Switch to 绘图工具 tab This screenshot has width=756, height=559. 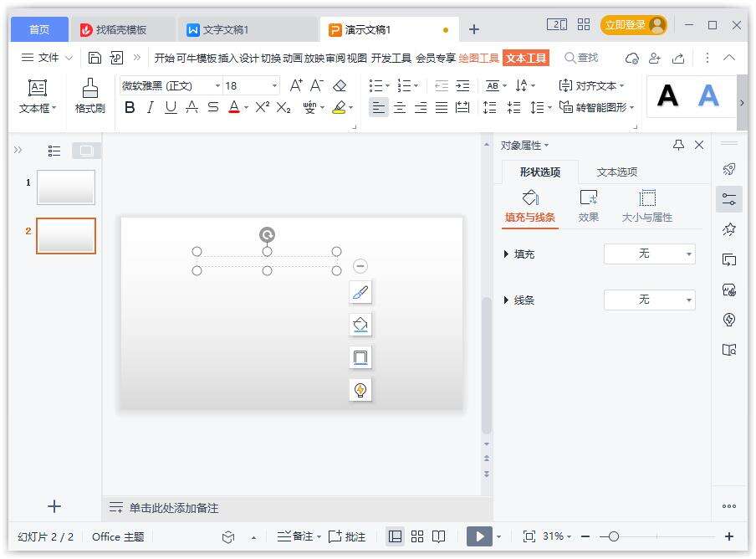click(x=478, y=59)
